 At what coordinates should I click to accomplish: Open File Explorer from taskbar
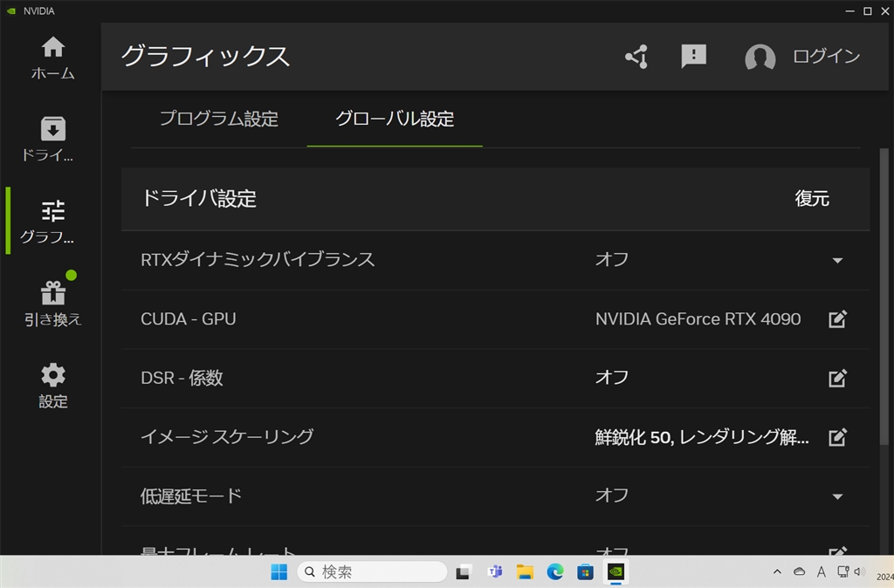pyautogui.click(x=525, y=571)
